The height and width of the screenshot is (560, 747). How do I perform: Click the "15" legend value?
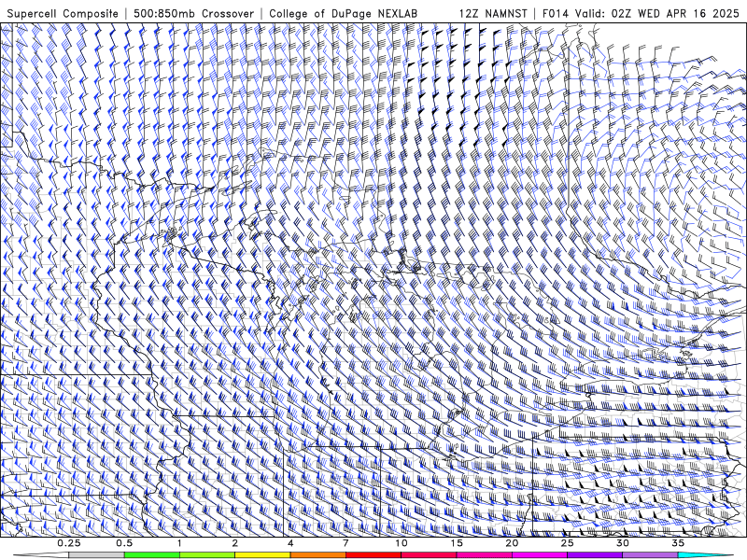tap(457, 543)
